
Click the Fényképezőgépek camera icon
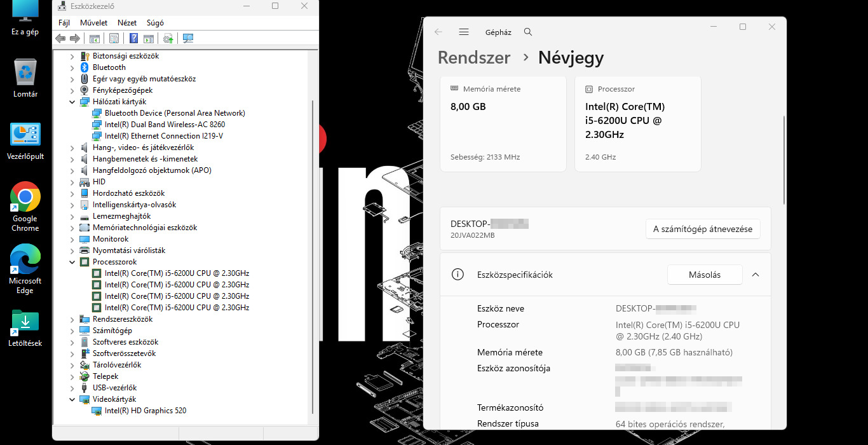click(85, 90)
